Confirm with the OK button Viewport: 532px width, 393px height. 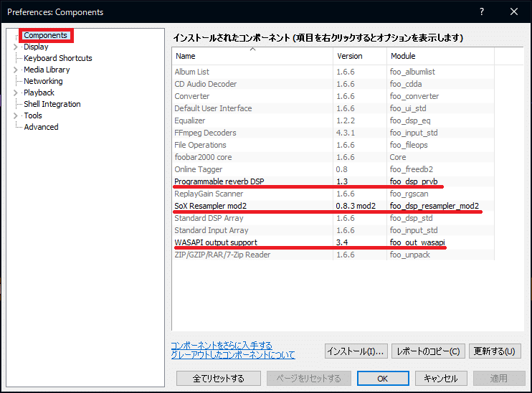(x=383, y=379)
